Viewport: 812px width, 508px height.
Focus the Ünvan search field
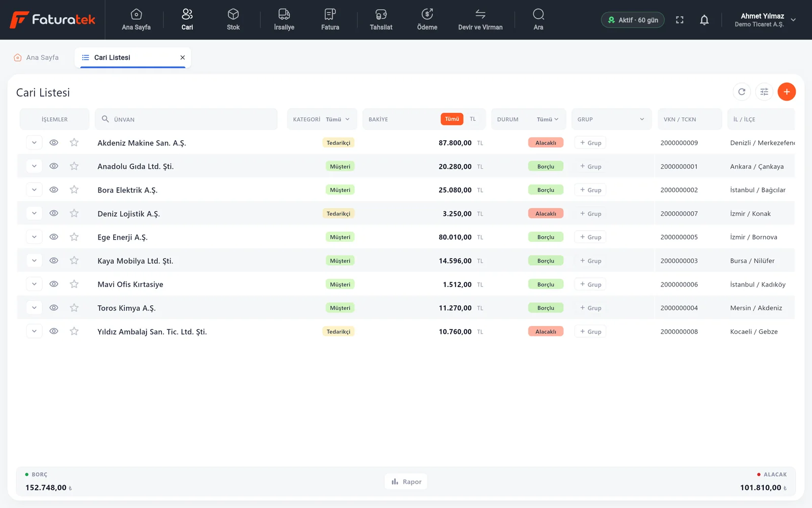(186, 119)
